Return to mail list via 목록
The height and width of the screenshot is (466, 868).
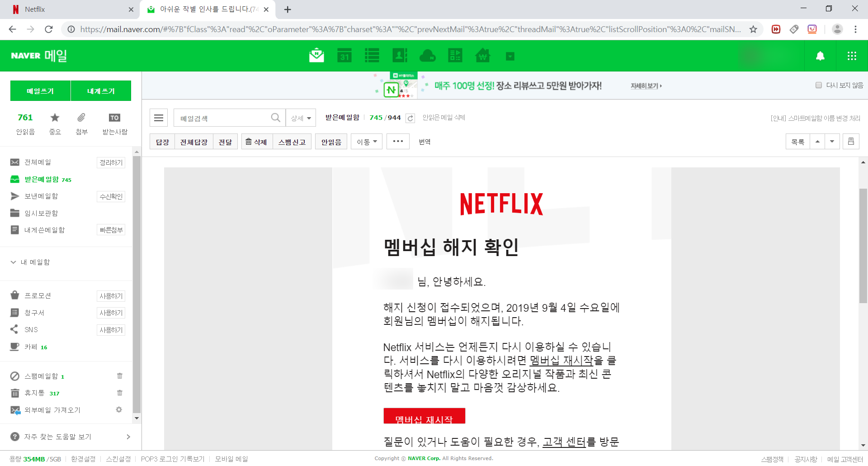[x=798, y=142]
